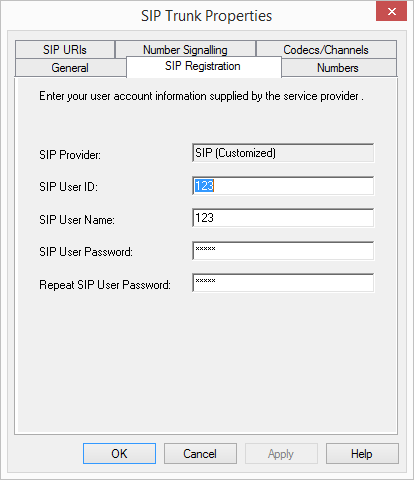The image size is (414, 480).
Task: Confirm settings with the OK button
Action: (x=119, y=454)
